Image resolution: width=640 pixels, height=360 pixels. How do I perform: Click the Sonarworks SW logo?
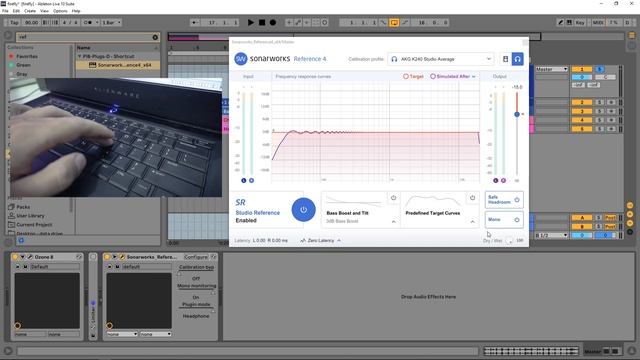pyautogui.click(x=241, y=59)
